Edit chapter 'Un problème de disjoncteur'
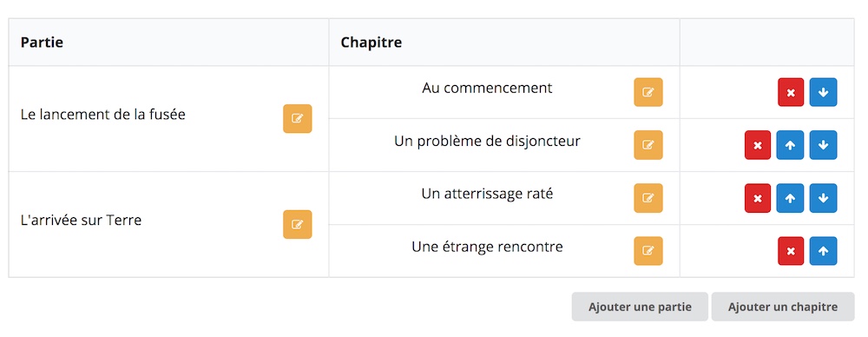The image size is (868, 337). (648, 145)
